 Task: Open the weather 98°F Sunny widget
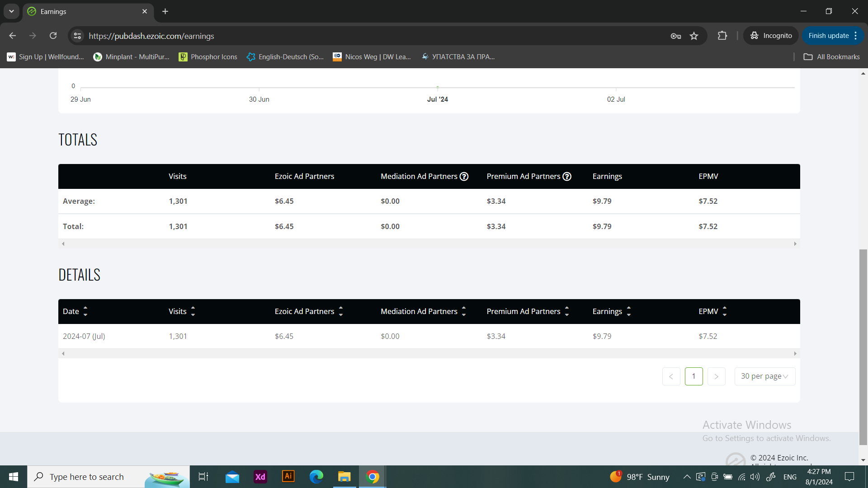tap(640, 477)
